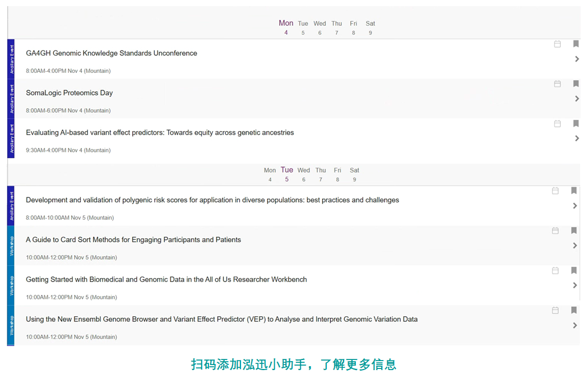Expand SomaLogic Proteomics Day chevron arrow

[577, 99]
